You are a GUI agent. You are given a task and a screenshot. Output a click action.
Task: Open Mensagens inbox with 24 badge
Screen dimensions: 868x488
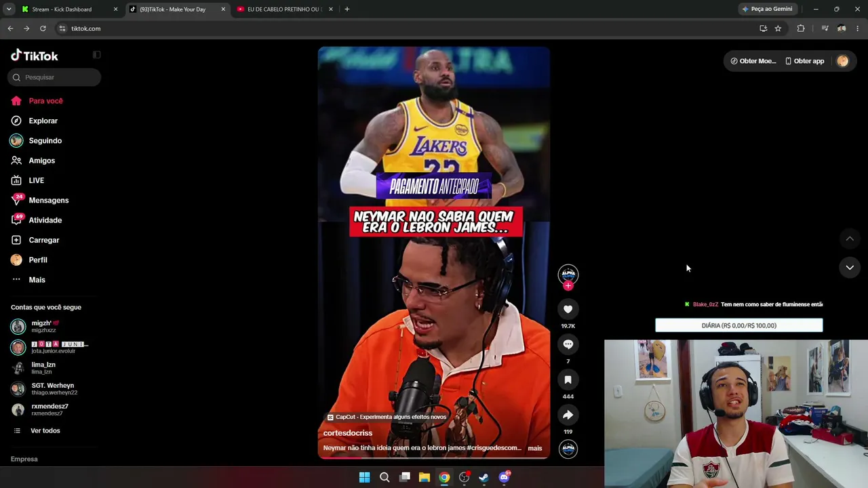pyautogui.click(x=40, y=200)
